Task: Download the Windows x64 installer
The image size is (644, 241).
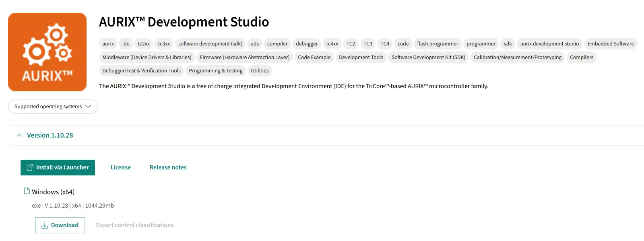Action: tap(60, 225)
